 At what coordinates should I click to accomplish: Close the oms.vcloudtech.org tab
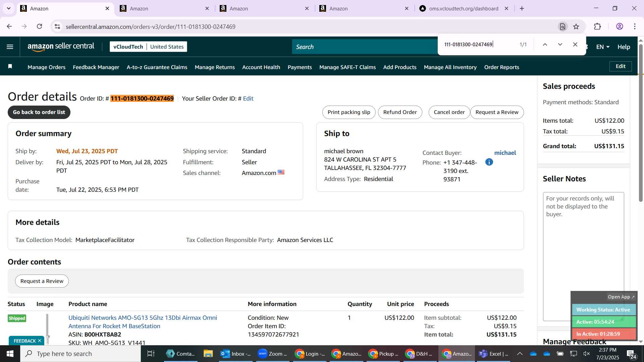[x=506, y=8]
